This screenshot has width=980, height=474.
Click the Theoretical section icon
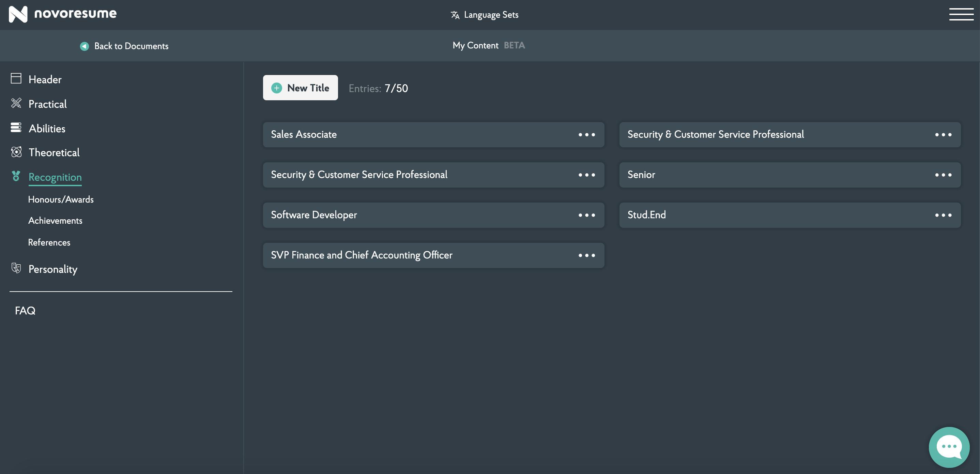(x=16, y=152)
